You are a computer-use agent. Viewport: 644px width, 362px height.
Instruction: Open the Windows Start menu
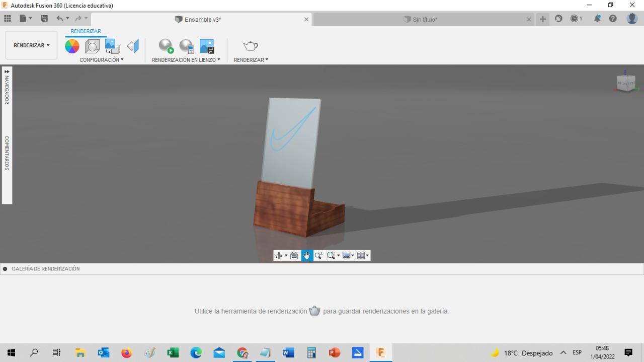click(12, 353)
